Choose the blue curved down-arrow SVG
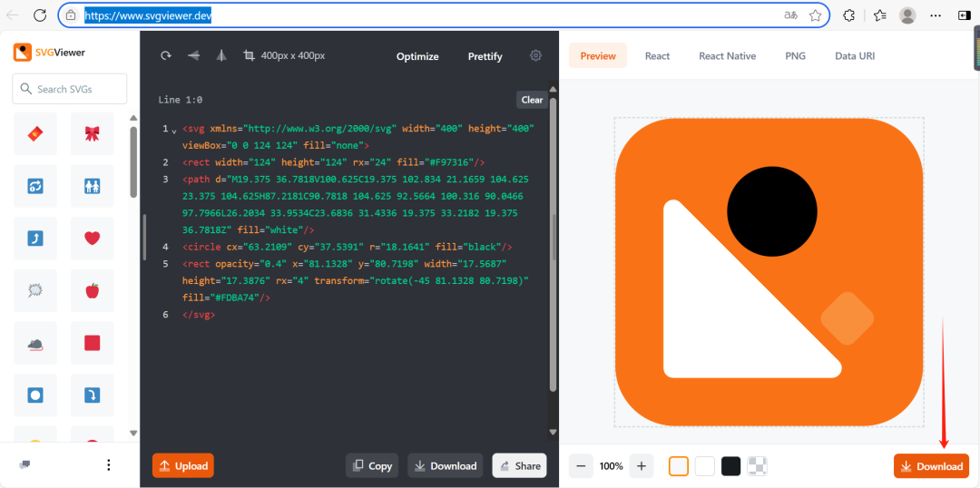Screen dimensions: 980x488 click(93, 395)
